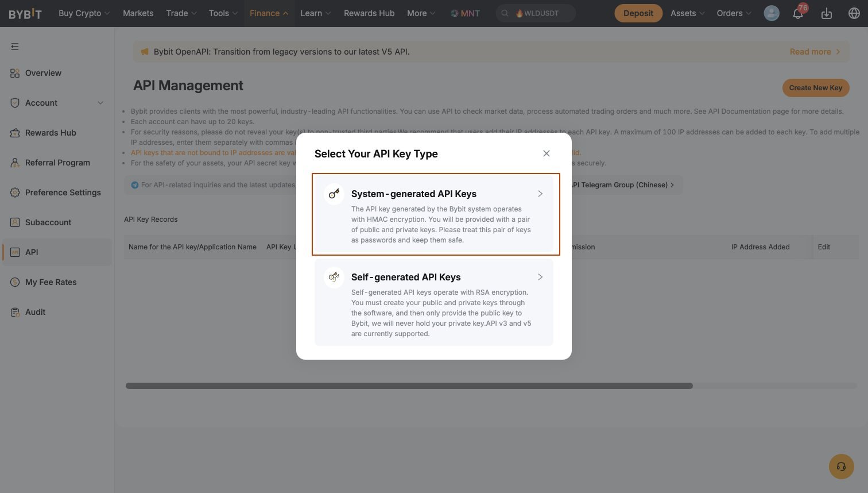Open the notifications bell icon

point(798,13)
